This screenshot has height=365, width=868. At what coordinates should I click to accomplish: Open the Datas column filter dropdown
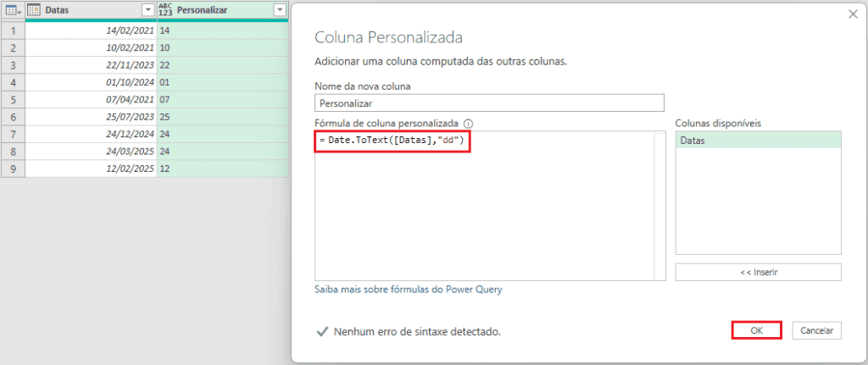(x=147, y=10)
